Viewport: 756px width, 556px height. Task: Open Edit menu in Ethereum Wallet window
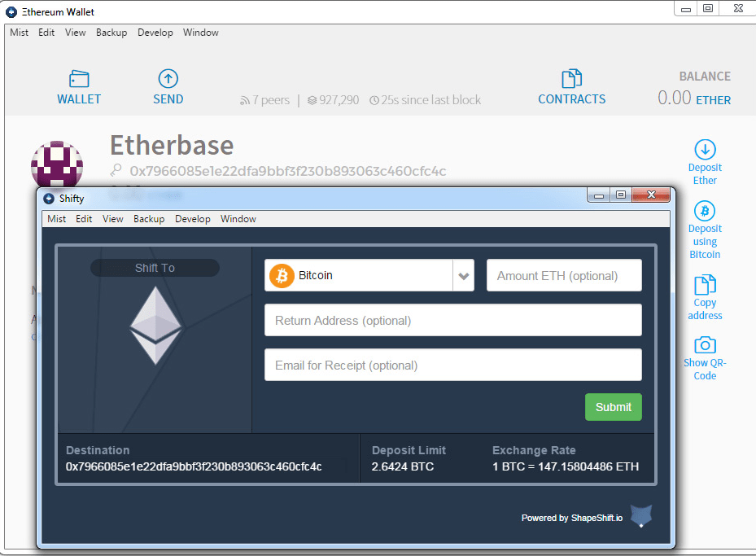(46, 33)
